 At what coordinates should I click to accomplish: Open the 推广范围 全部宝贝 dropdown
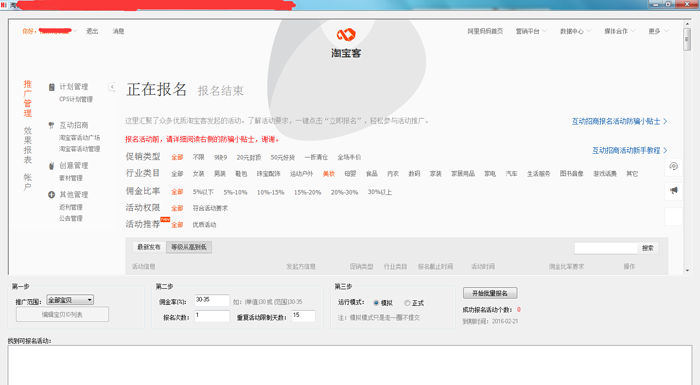[x=70, y=300]
